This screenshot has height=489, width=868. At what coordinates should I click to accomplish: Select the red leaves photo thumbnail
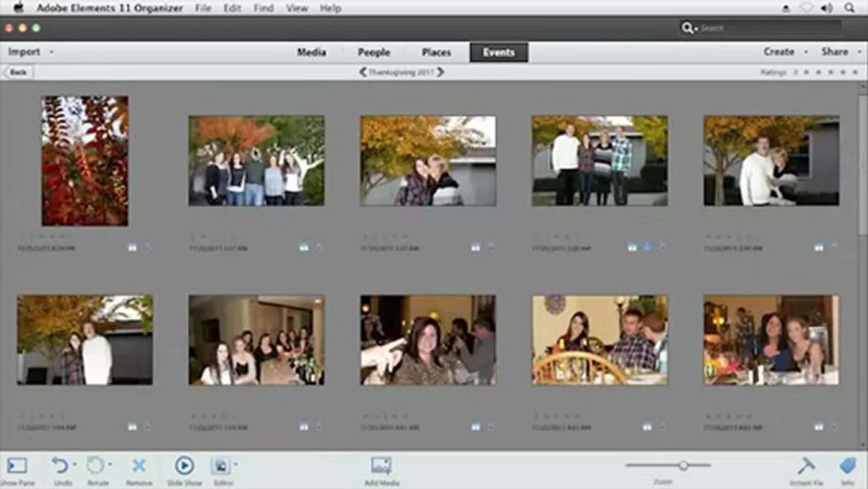(x=85, y=161)
